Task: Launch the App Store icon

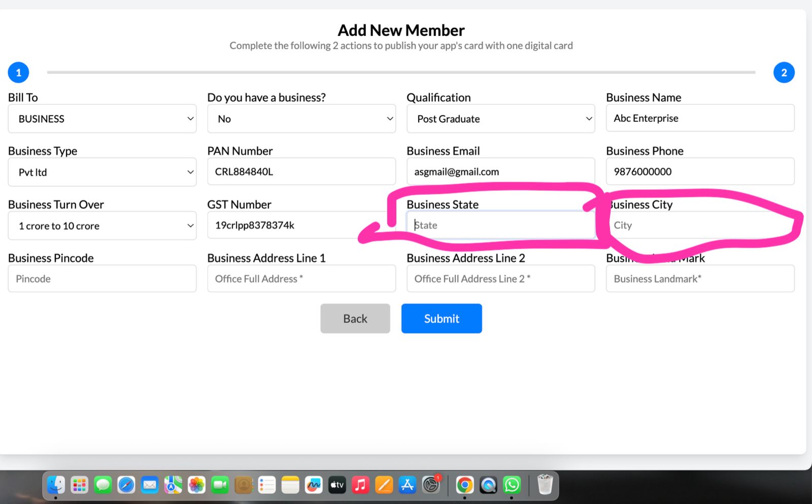Action: coord(408,485)
